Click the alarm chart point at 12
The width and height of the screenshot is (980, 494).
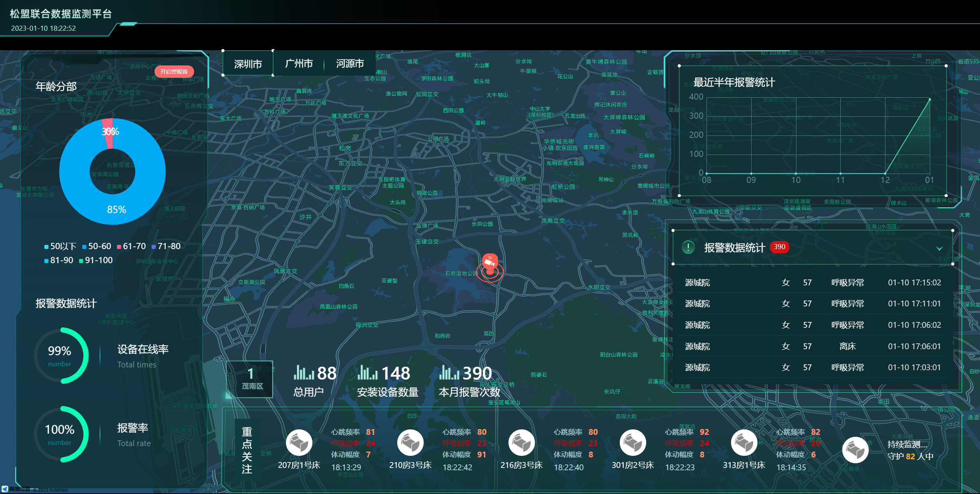(x=885, y=173)
